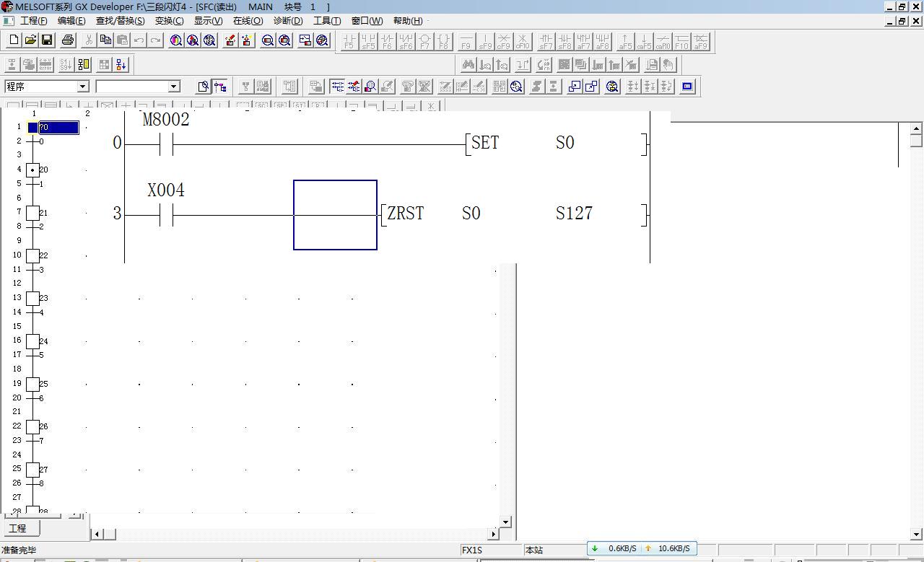Open the 工具(T) menu
924x562 pixels.
[x=326, y=20]
